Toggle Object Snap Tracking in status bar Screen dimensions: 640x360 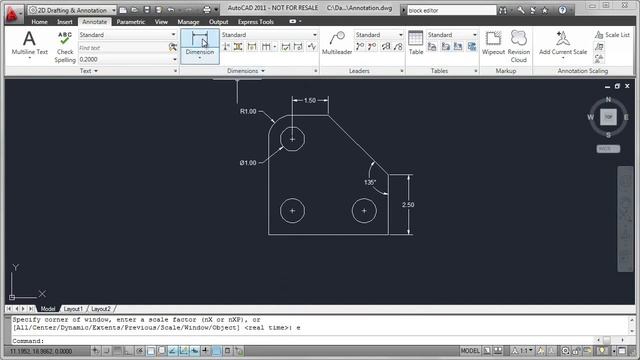coord(173,351)
